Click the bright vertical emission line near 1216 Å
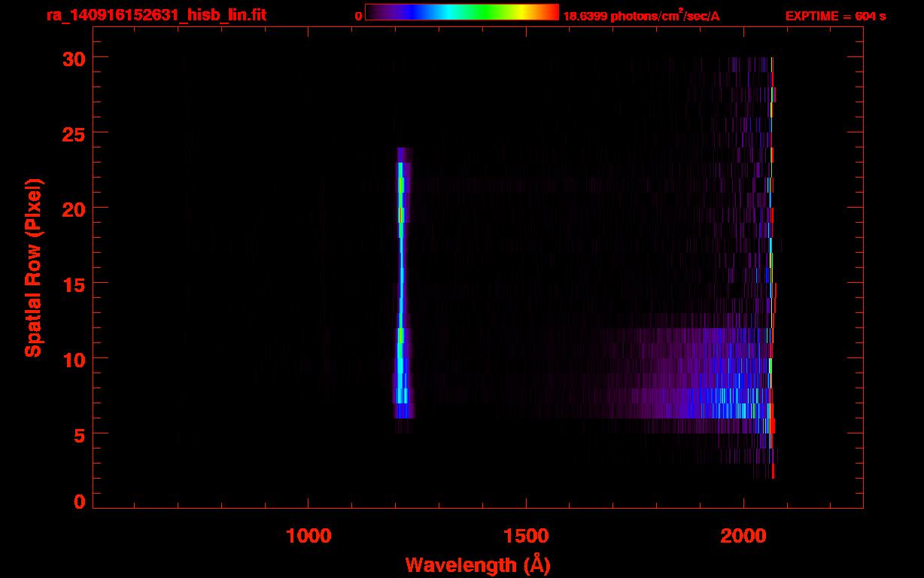The width and height of the screenshot is (924, 578). click(x=401, y=290)
